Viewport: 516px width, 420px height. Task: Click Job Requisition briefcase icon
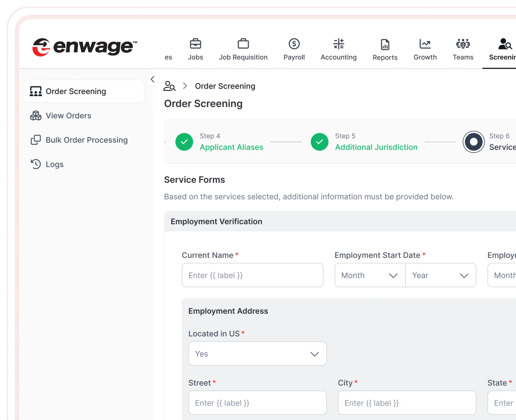pos(243,44)
